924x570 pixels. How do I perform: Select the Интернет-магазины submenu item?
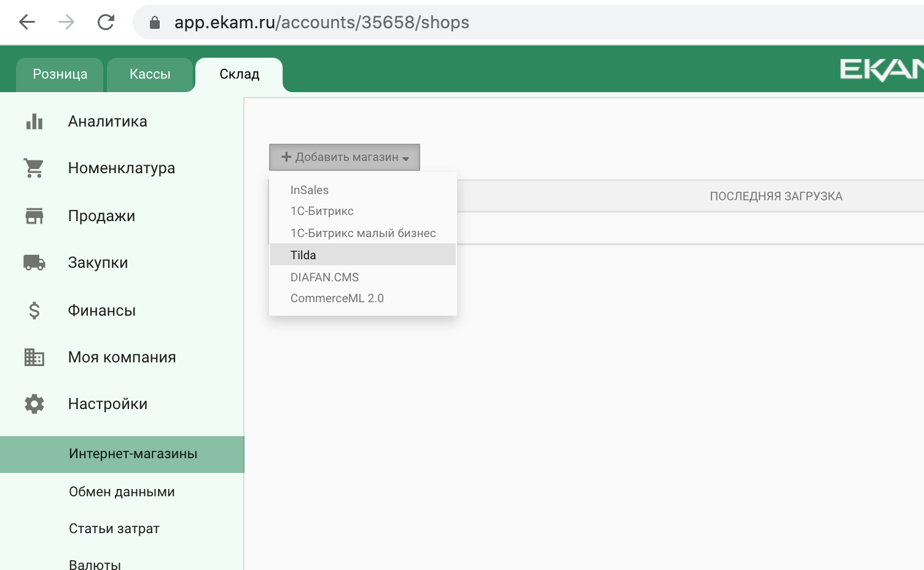(x=122, y=455)
